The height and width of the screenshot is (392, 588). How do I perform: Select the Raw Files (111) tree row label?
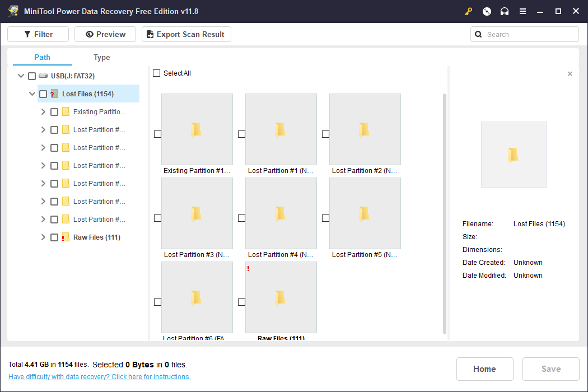click(x=97, y=237)
